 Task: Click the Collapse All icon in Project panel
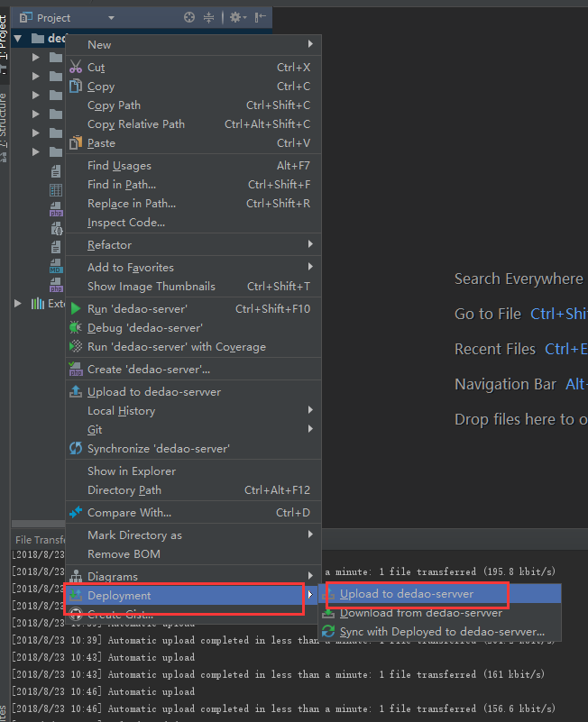click(209, 17)
